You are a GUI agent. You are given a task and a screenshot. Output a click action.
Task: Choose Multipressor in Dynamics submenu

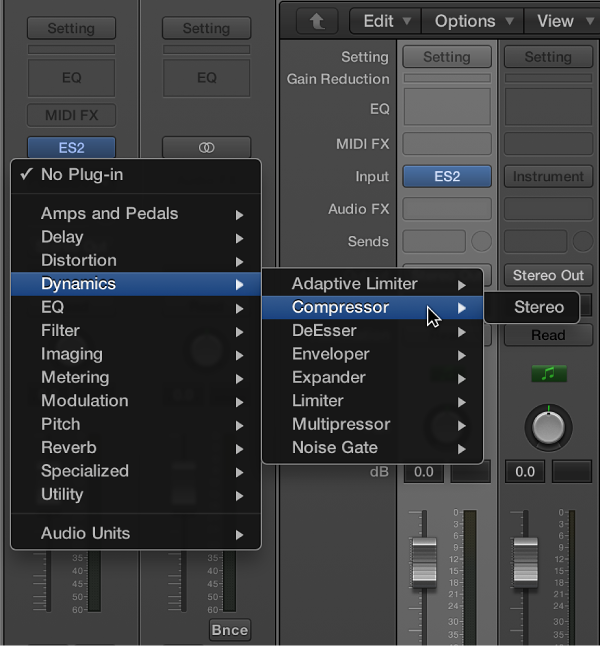point(372,424)
